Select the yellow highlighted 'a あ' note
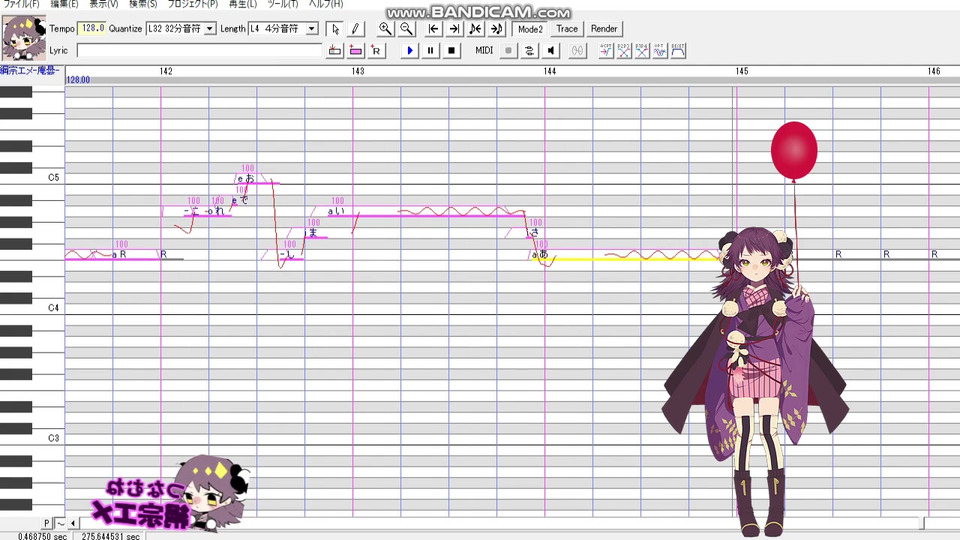The image size is (960, 540). coord(626,257)
